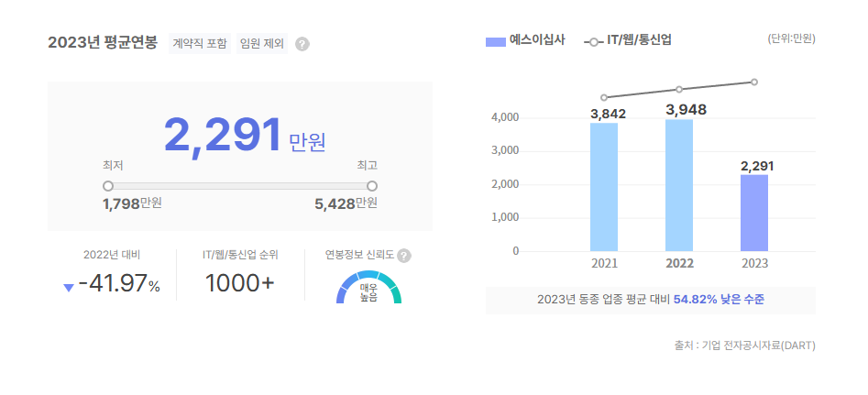Open help icon beside 임원 제외 tag
Viewport: 868px width, 395px height.
tap(302, 44)
